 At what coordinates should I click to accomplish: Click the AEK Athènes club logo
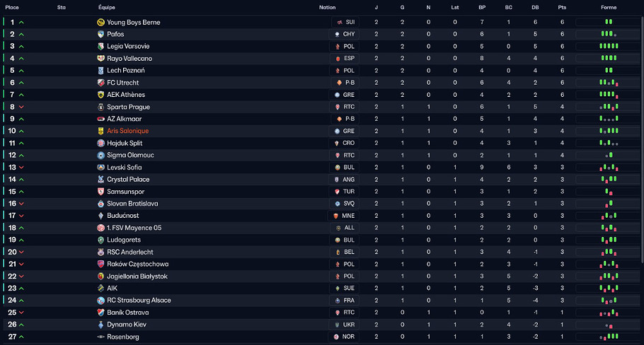click(100, 95)
